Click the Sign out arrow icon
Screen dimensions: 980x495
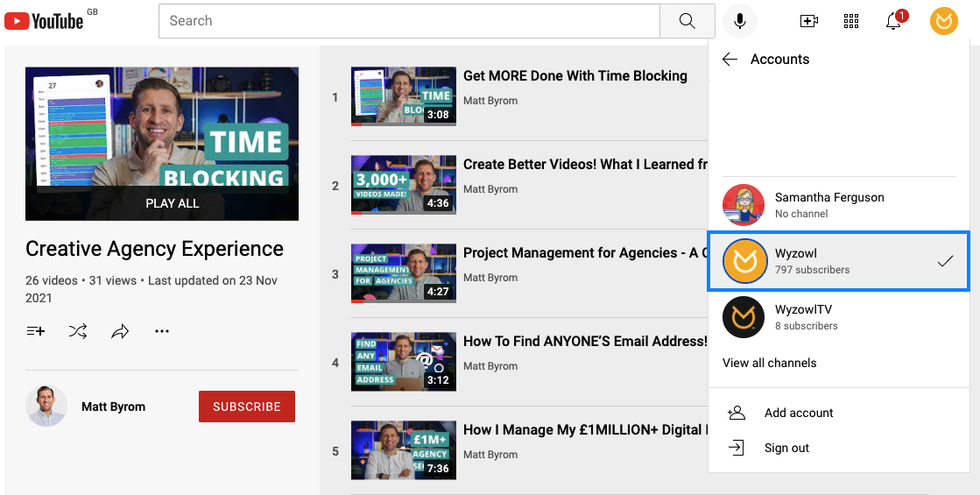tap(737, 448)
